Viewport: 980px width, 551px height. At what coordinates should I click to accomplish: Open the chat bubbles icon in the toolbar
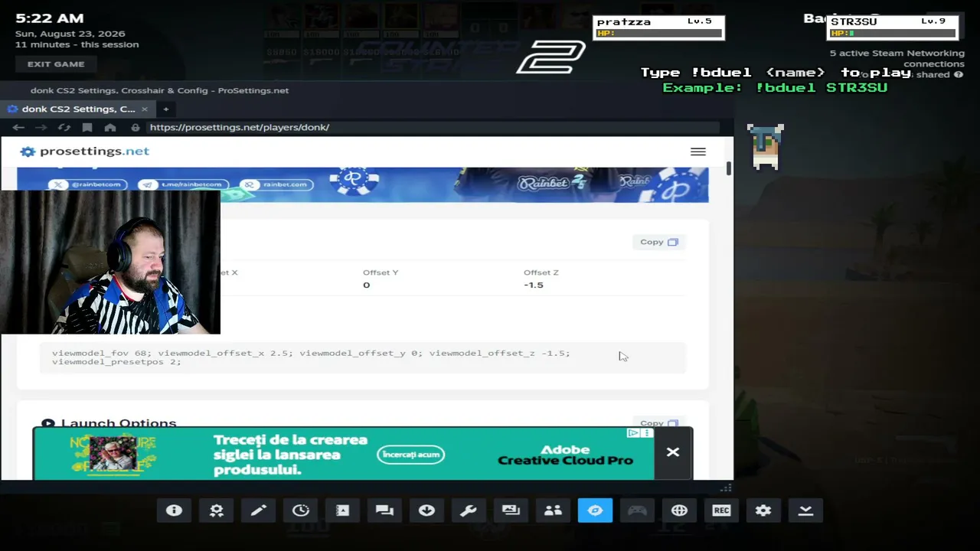click(384, 510)
